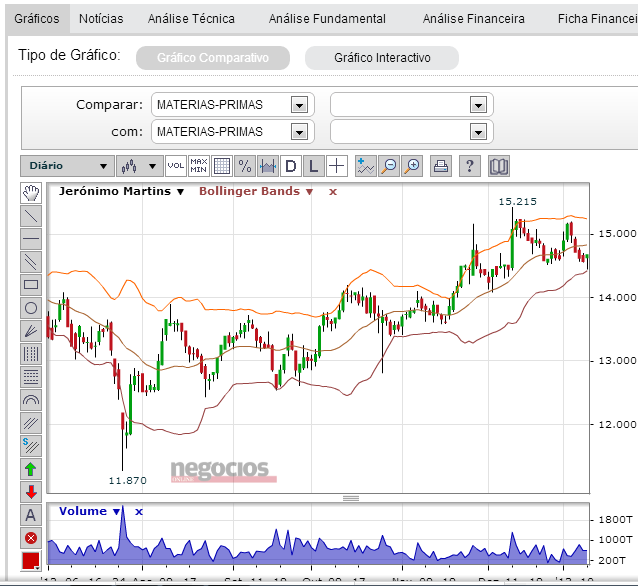Zoom out with the magnifier minus
638x586 pixels.
pyautogui.click(x=389, y=166)
